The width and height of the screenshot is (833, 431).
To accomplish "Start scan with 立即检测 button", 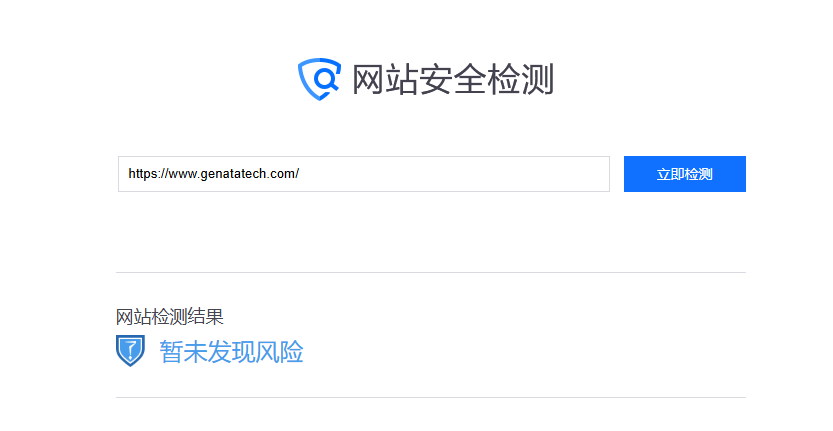I will pos(684,174).
